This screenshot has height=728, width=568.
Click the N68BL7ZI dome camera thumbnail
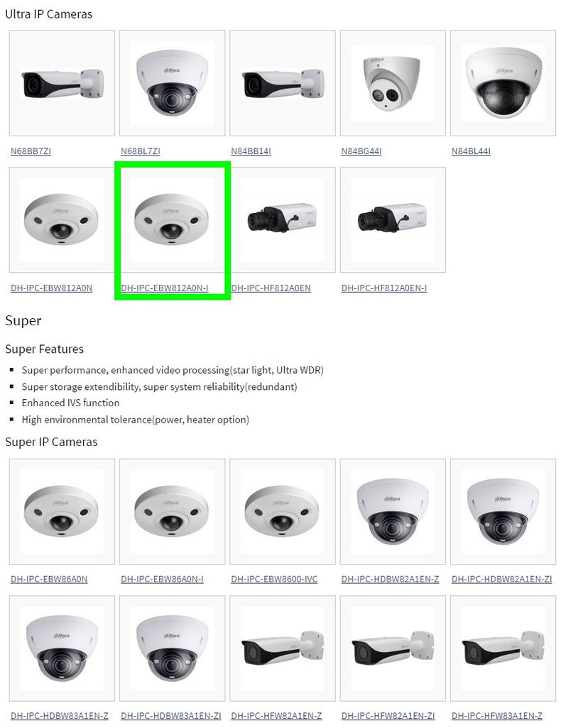click(x=172, y=83)
